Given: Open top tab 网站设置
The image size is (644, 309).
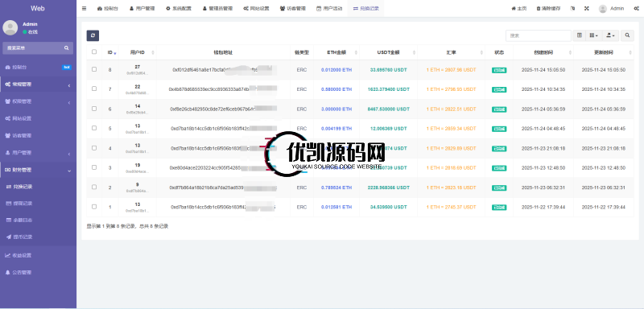Looking at the screenshot, I should click(256, 9).
